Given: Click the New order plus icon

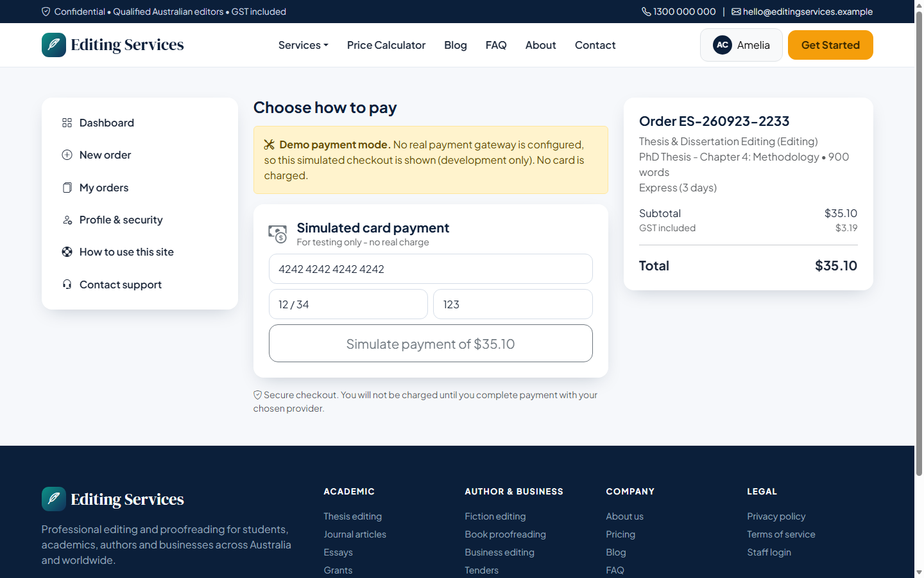Looking at the screenshot, I should (x=67, y=155).
